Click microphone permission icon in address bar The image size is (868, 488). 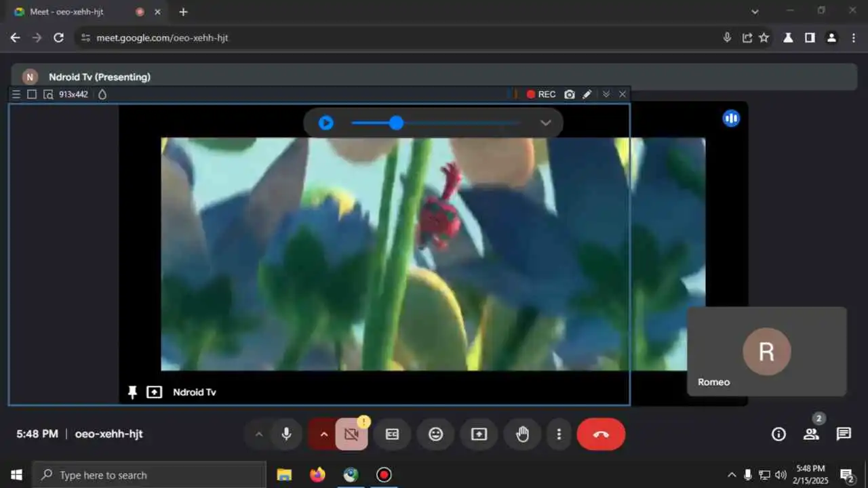pos(727,38)
